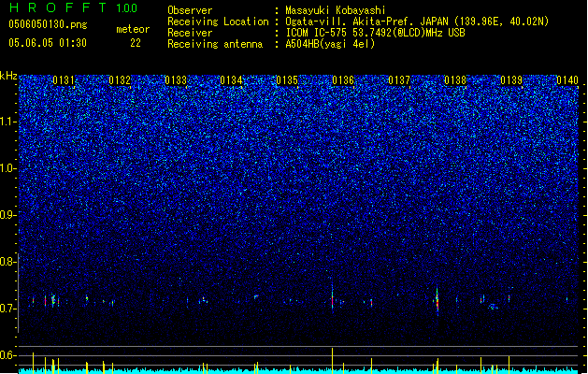This screenshot has width=588, height=374.
Task: Click the Receiver label
Action: click(190, 33)
